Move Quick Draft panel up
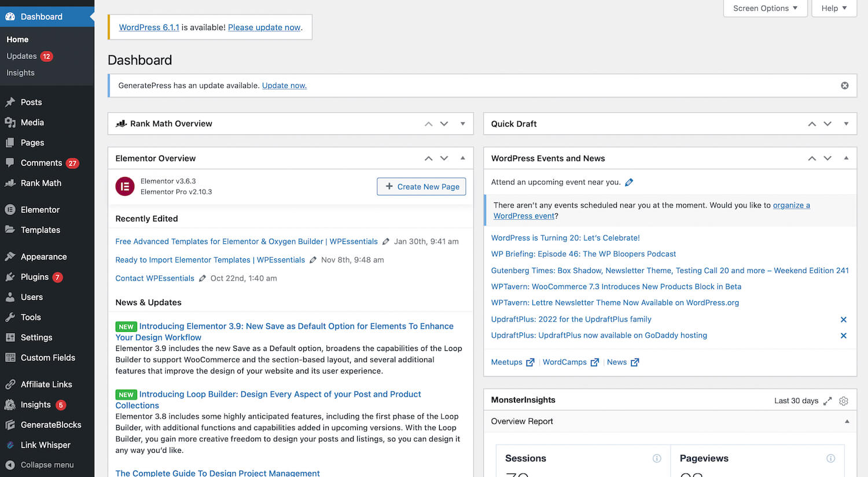The image size is (868, 477). [x=812, y=124]
